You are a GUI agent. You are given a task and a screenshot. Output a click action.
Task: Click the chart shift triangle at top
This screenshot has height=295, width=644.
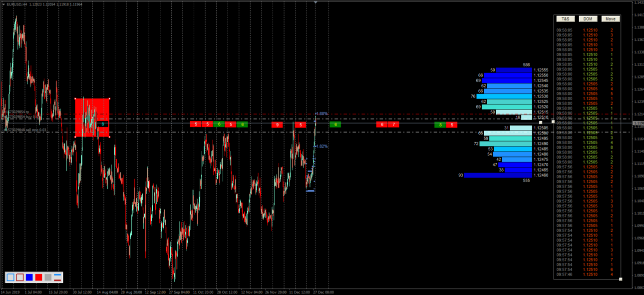point(316,2)
